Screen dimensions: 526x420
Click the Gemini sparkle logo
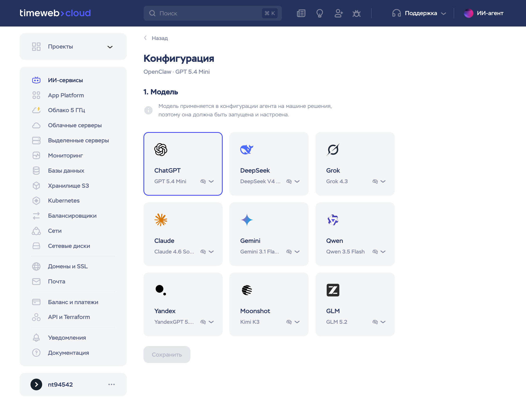coord(247,220)
